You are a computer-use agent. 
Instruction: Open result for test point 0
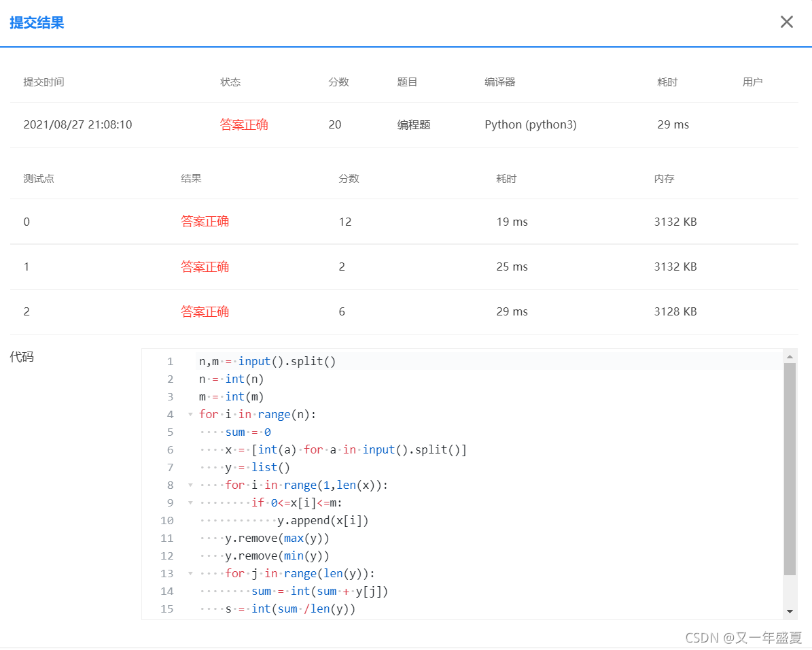click(x=205, y=222)
